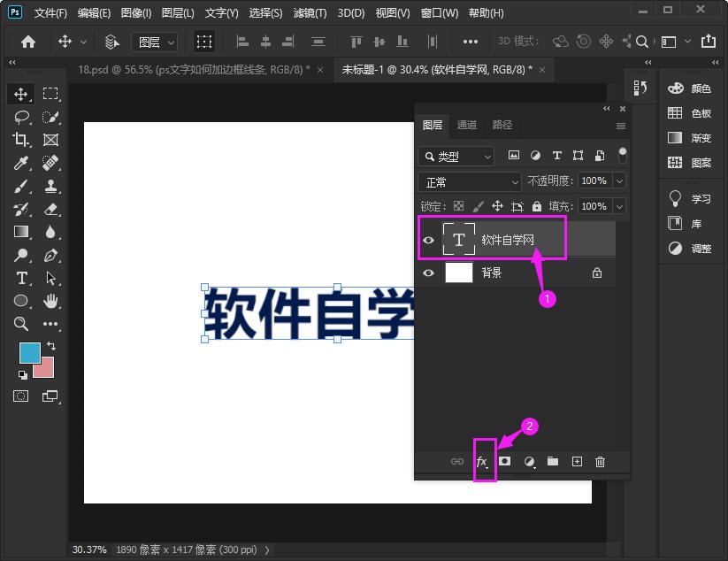Select the Gradient tool
This screenshot has height=561, width=728.
coord(21,231)
